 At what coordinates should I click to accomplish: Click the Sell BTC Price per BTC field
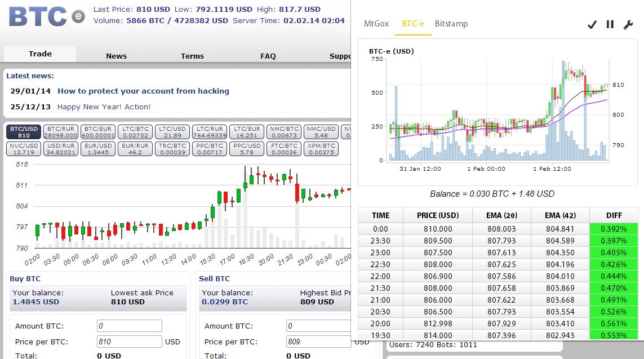click(319, 342)
